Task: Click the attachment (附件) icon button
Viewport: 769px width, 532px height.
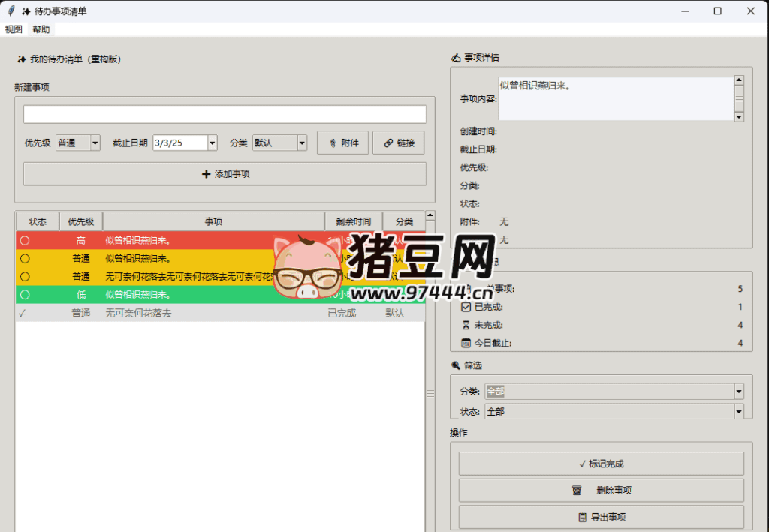Action: [x=330, y=143]
